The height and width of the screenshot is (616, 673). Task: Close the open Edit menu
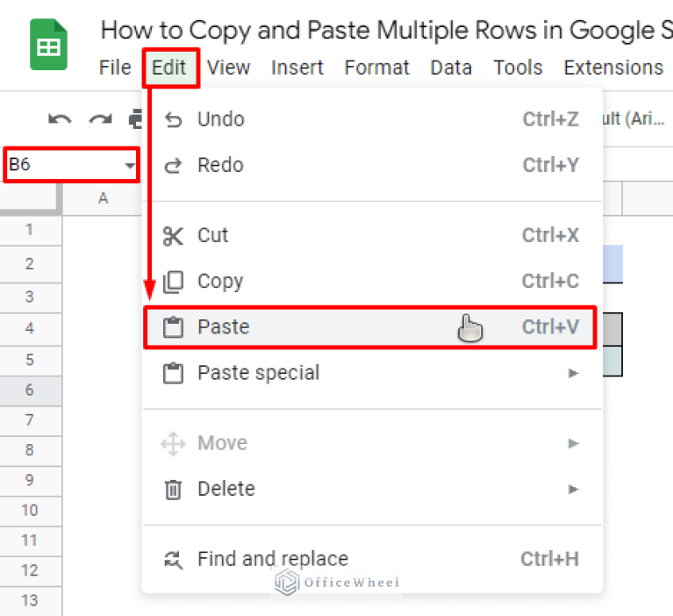pos(169,68)
